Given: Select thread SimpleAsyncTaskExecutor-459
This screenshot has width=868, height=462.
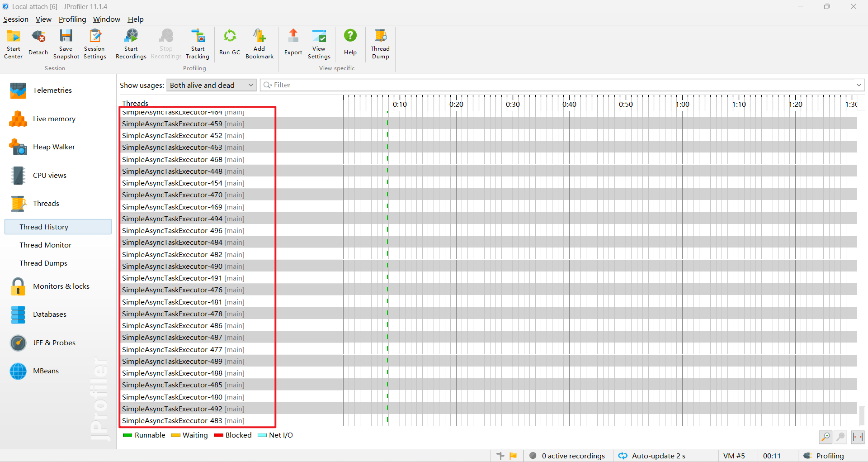Looking at the screenshot, I should [183, 124].
